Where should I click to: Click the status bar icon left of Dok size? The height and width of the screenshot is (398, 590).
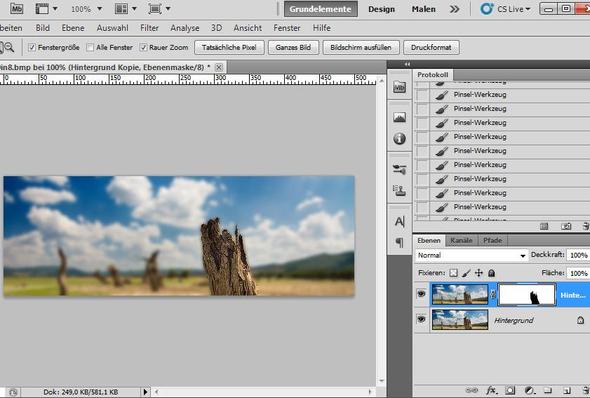point(13,392)
